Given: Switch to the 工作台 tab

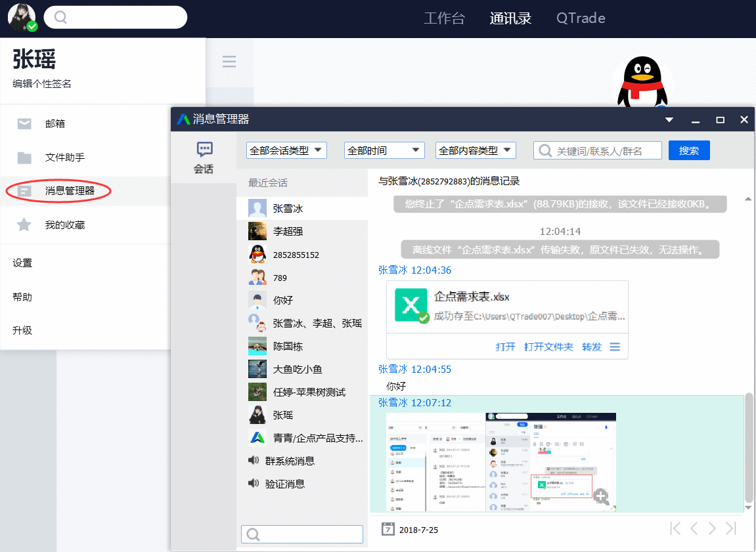Looking at the screenshot, I should coord(445,18).
